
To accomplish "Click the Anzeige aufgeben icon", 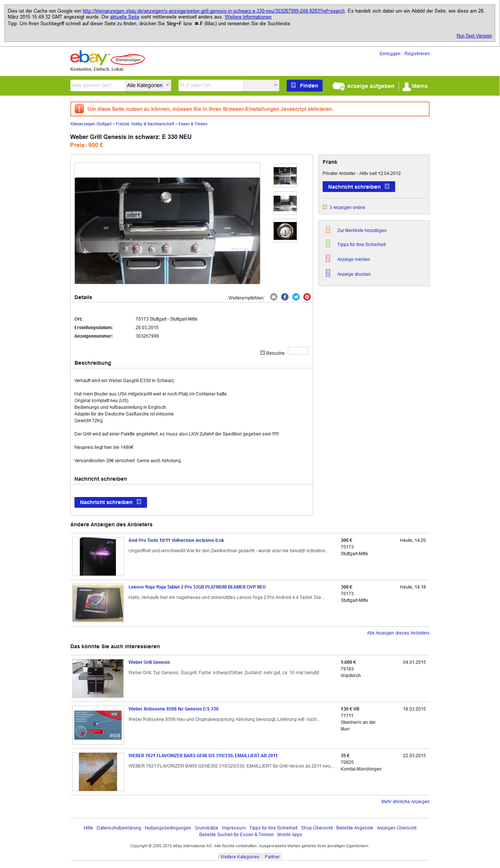I will 339,86.
